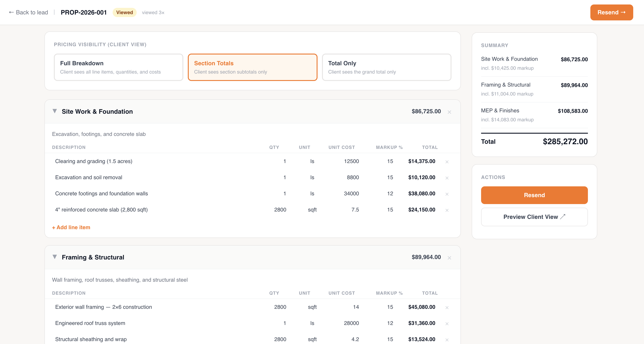The width and height of the screenshot is (644, 344).
Task: Click Resend in the top bar
Action: click(x=611, y=12)
